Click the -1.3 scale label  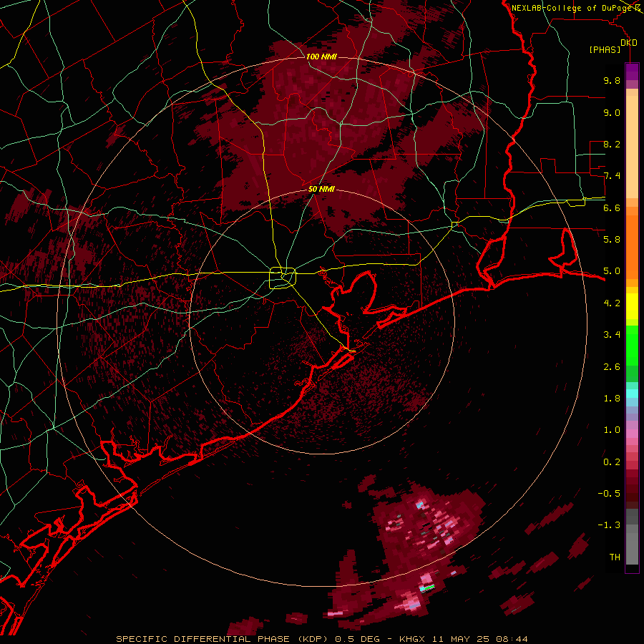tap(609, 525)
